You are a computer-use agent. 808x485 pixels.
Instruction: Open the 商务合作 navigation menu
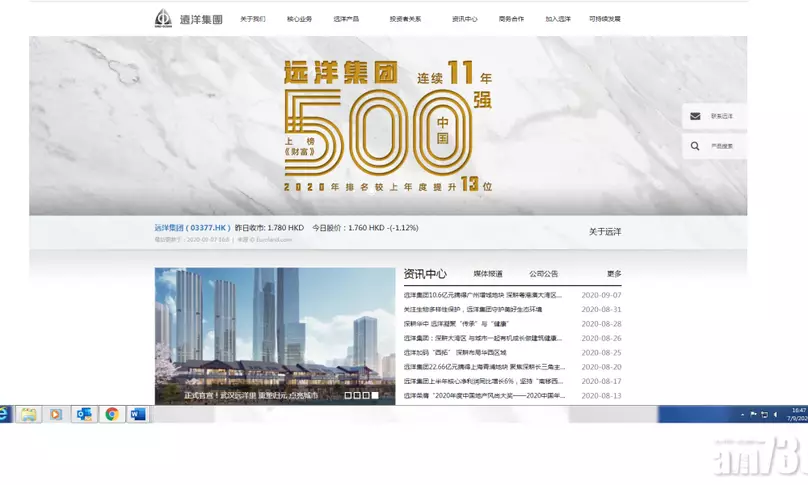[x=511, y=19]
